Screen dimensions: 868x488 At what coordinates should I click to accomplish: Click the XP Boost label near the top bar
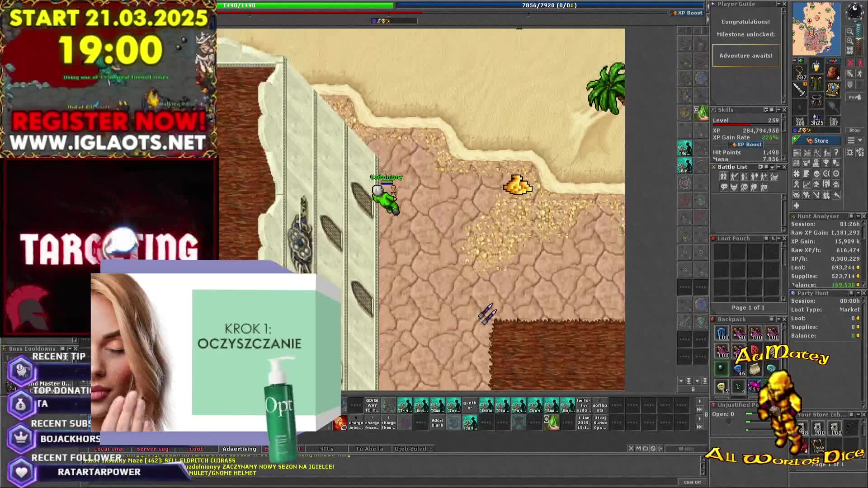687,13
